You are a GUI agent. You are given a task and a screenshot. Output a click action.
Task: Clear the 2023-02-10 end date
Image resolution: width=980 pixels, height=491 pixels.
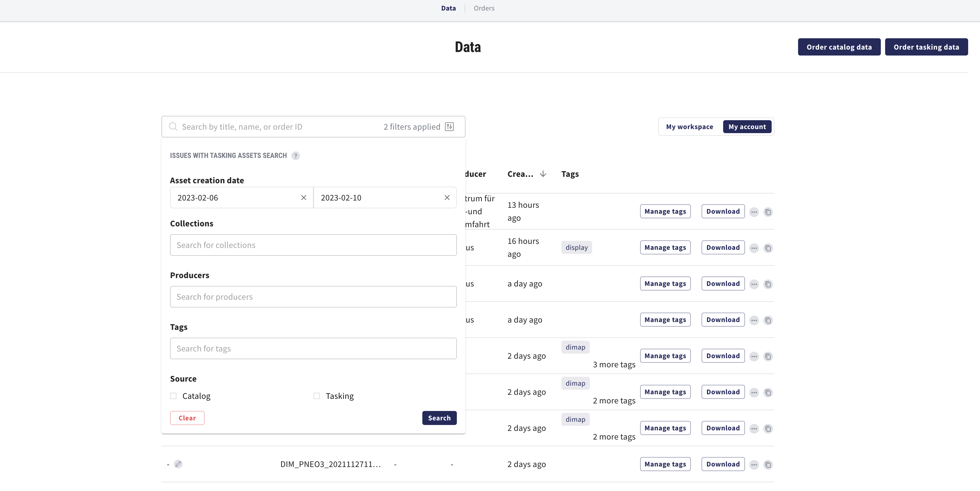tap(447, 197)
